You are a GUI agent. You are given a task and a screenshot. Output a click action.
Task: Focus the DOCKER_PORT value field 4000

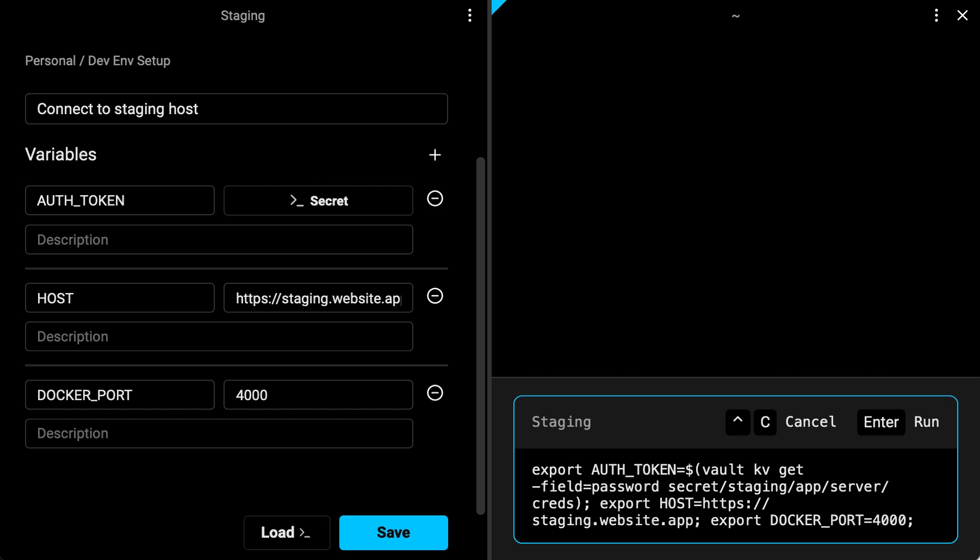318,395
